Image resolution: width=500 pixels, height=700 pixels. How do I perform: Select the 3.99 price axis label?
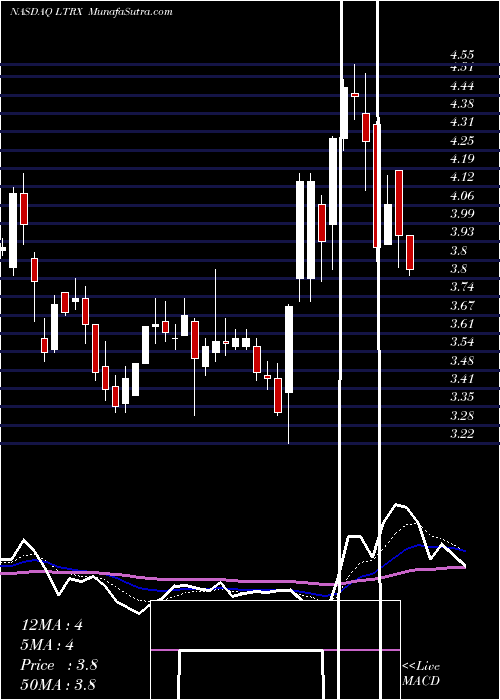[462, 214]
